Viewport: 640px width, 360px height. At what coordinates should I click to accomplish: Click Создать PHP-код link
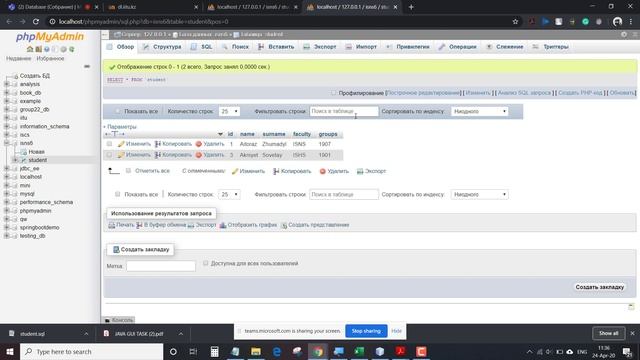[x=580, y=93]
